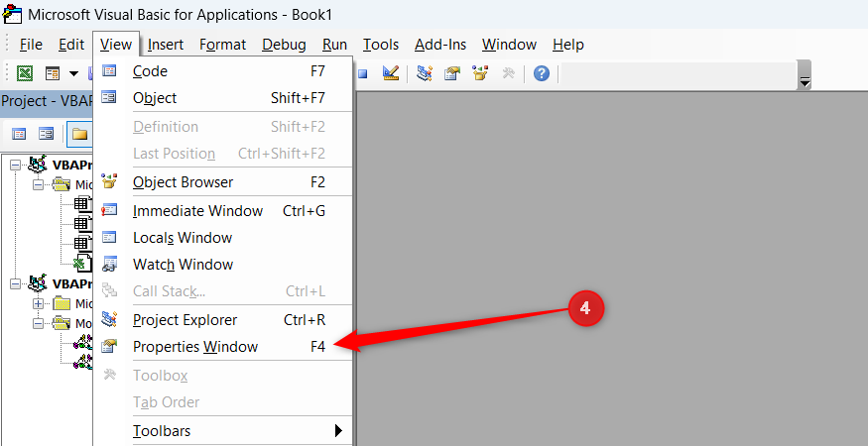
Task: Open the Toolbars submenu in the View menu
Action: pyautogui.click(x=223, y=431)
